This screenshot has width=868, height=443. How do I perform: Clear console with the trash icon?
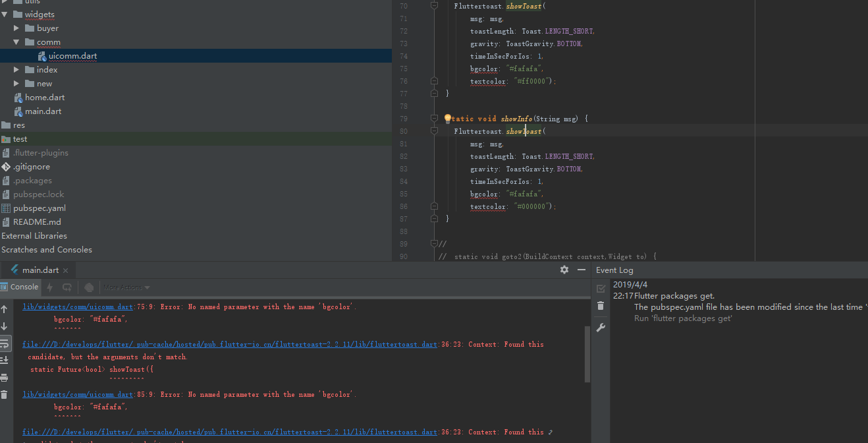pyautogui.click(x=4, y=395)
